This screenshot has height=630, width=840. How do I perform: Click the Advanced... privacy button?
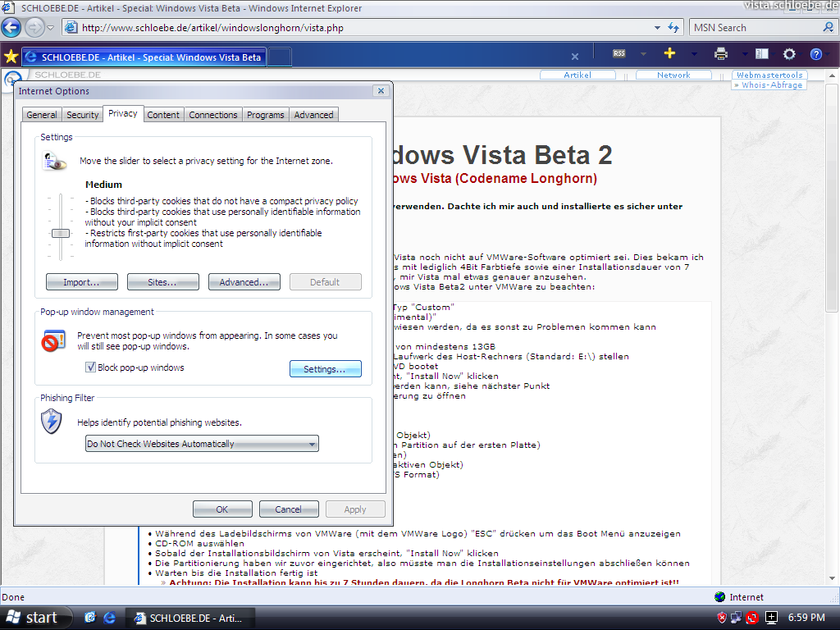point(244,282)
